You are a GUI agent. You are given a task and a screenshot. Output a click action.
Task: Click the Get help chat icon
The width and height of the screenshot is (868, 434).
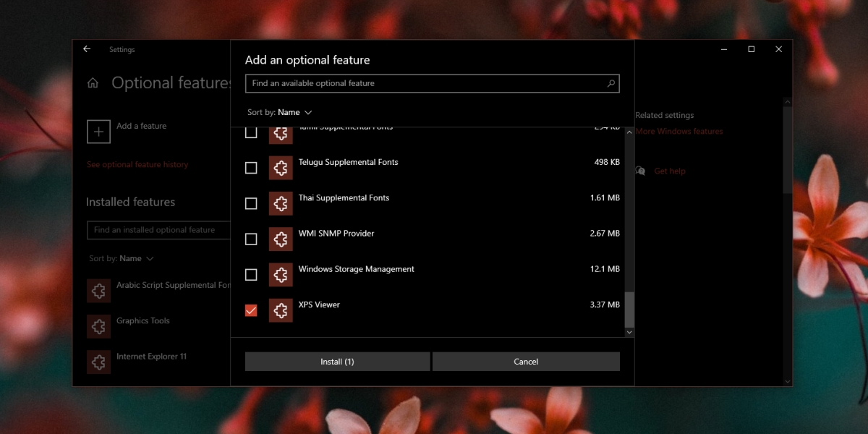(640, 171)
